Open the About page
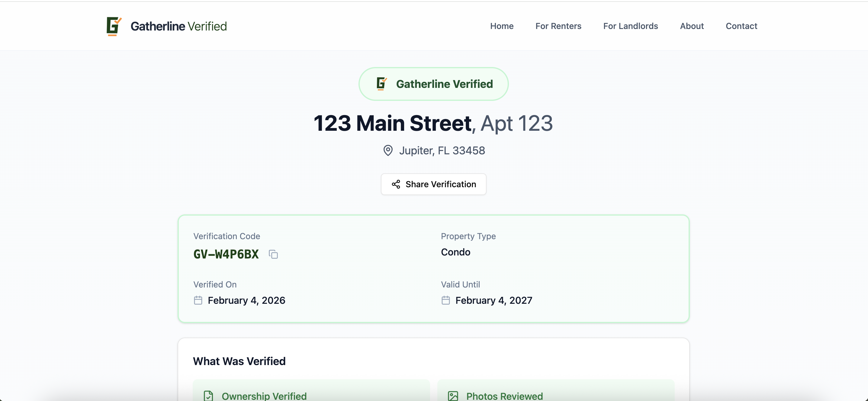The height and width of the screenshot is (401, 868). 692,26
